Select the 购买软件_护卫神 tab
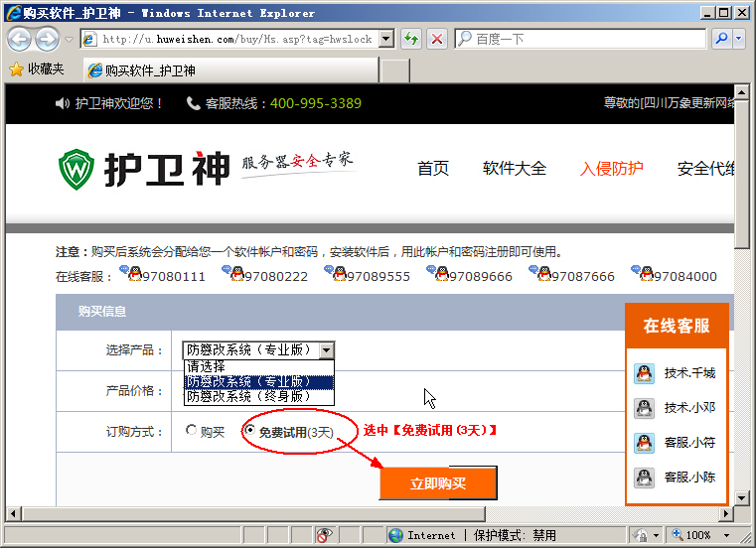The image size is (756, 548). click(x=230, y=70)
